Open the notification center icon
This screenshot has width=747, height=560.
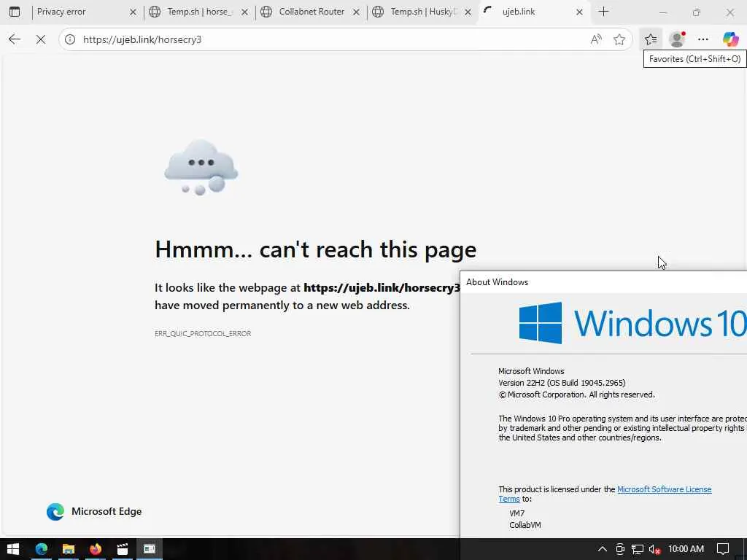point(723,549)
